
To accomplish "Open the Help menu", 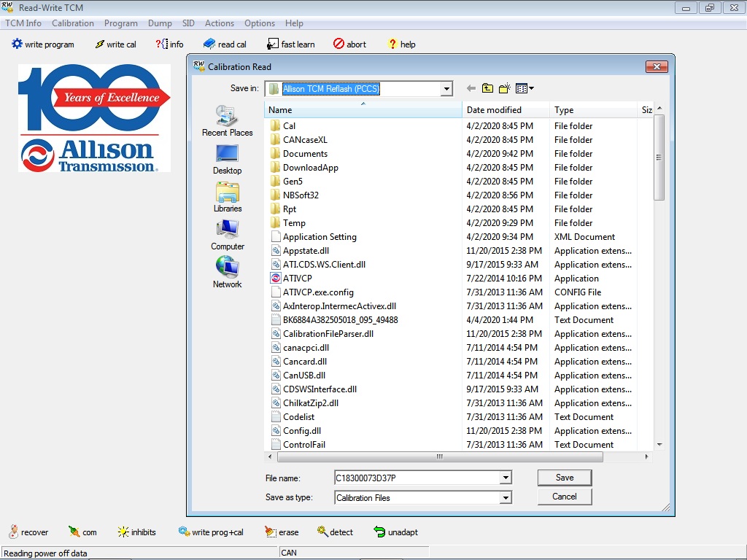I will coord(294,23).
